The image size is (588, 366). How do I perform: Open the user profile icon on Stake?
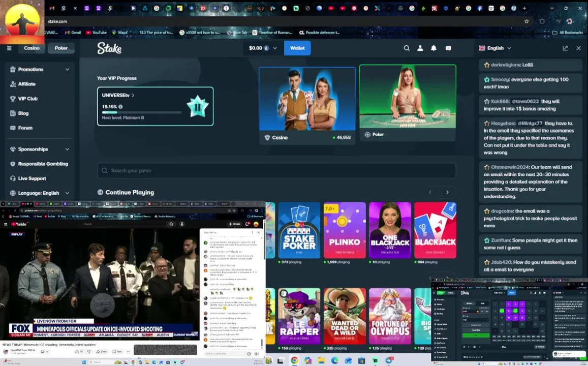click(x=420, y=48)
